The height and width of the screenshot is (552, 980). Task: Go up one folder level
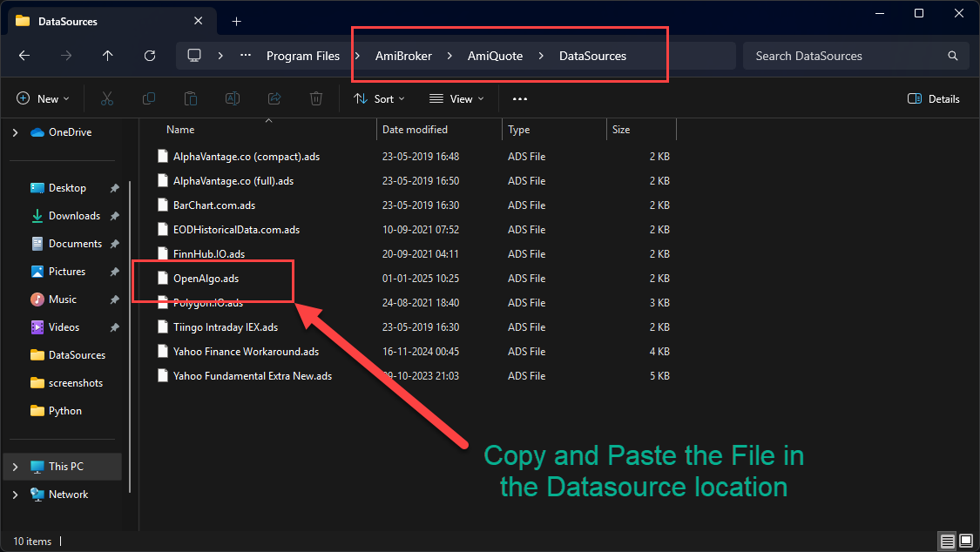[x=107, y=56]
